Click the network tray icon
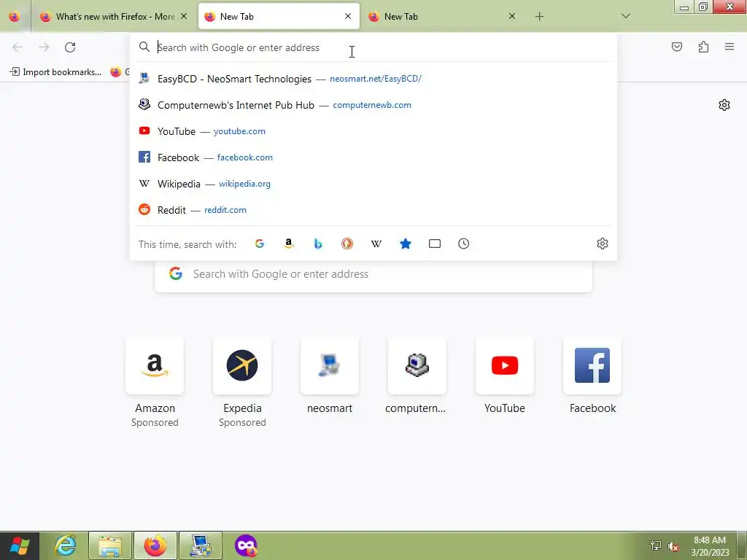The height and width of the screenshot is (560, 747). (656, 545)
